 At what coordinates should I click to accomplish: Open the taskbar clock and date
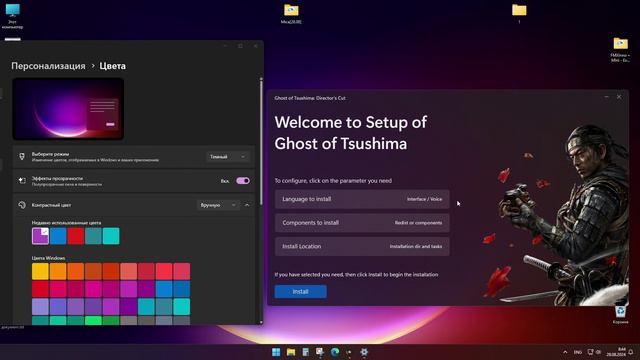pyautogui.click(x=617, y=352)
